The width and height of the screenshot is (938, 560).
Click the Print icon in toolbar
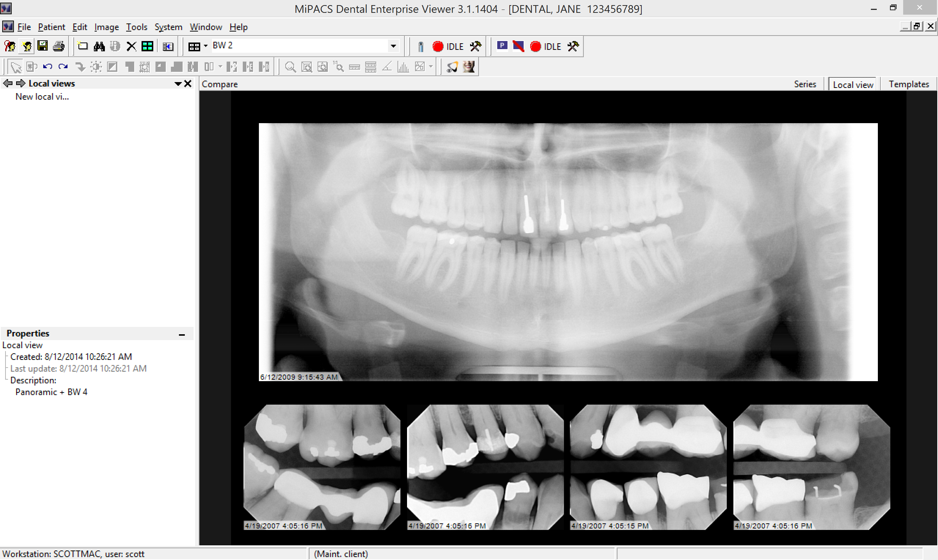click(x=59, y=46)
